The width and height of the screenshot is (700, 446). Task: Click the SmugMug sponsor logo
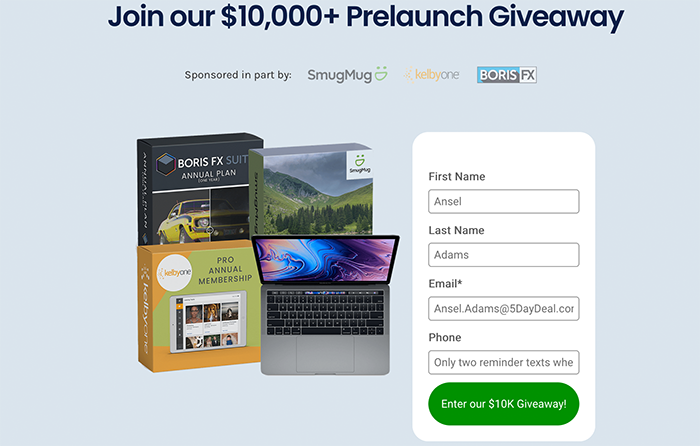(347, 75)
